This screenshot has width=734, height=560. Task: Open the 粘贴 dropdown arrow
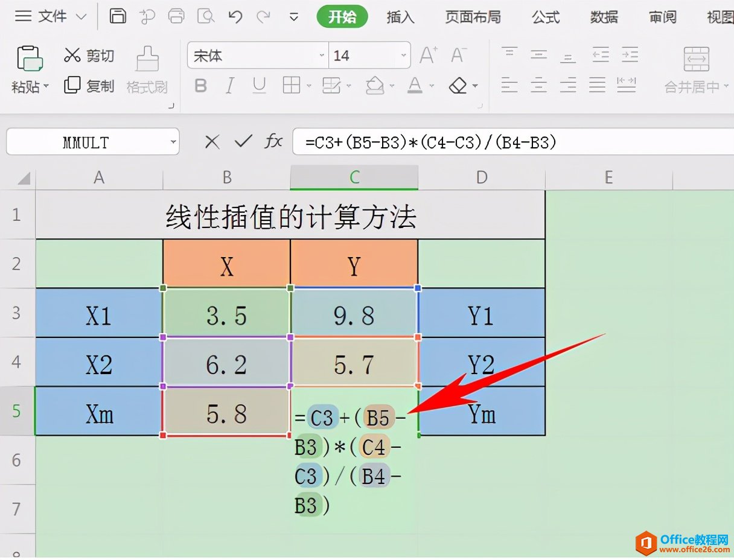[x=46, y=87]
